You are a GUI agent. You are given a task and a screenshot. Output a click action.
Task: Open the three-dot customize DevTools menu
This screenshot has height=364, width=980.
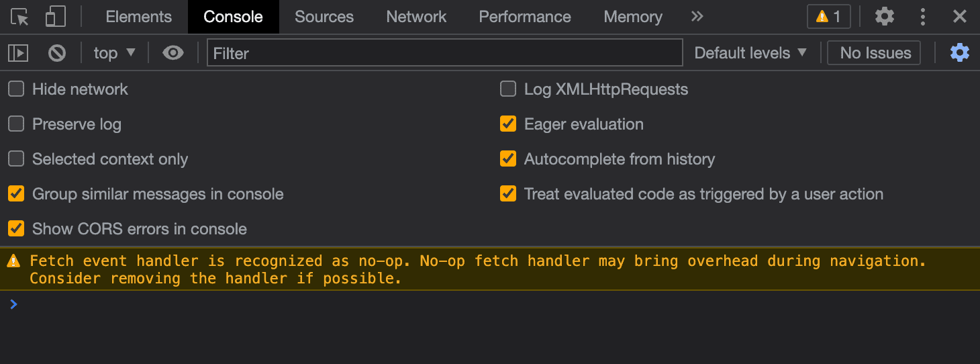tap(924, 17)
